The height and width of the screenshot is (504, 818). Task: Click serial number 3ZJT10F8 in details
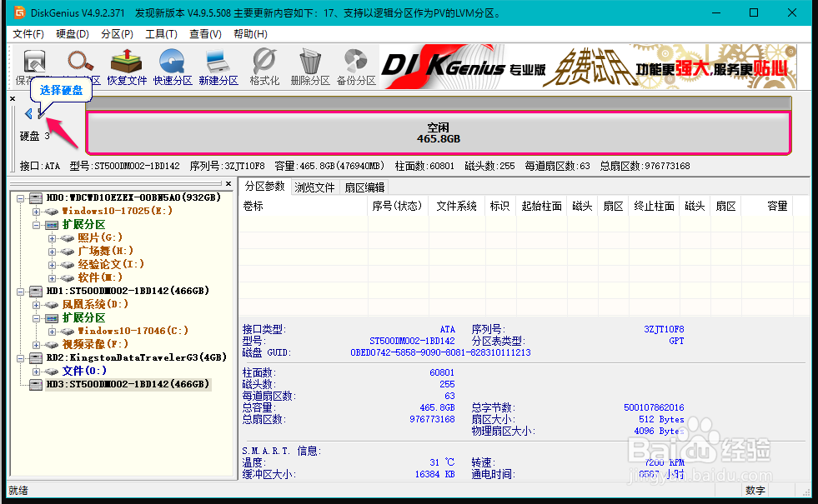664,329
